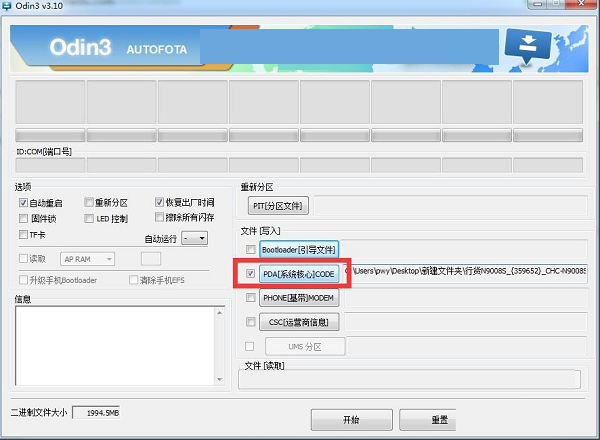The image size is (600, 440).
Task: Click the 重置 reset button
Action: point(437,419)
